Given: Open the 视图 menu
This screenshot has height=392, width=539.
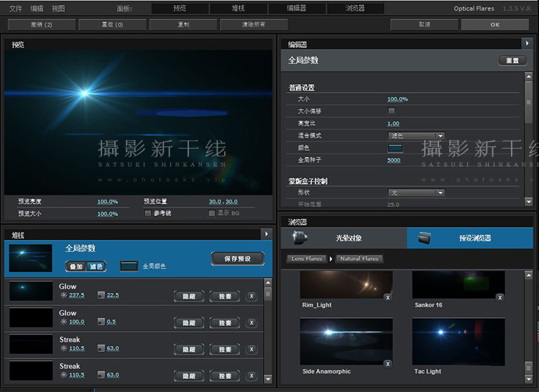Looking at the screenshot, I should [x=58, y=9].
